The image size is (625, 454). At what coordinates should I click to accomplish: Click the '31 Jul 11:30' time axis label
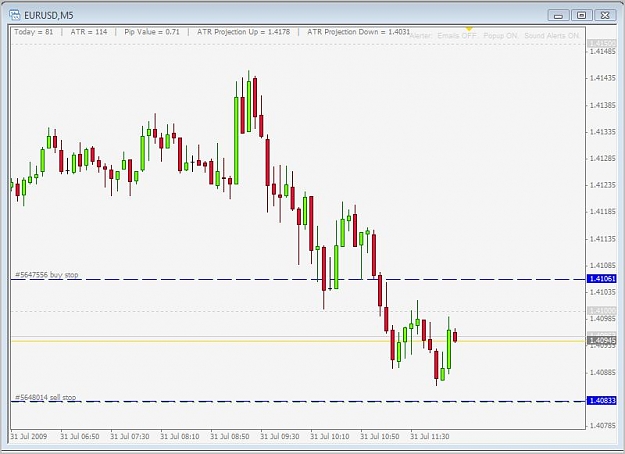click(x=430, y=436)
